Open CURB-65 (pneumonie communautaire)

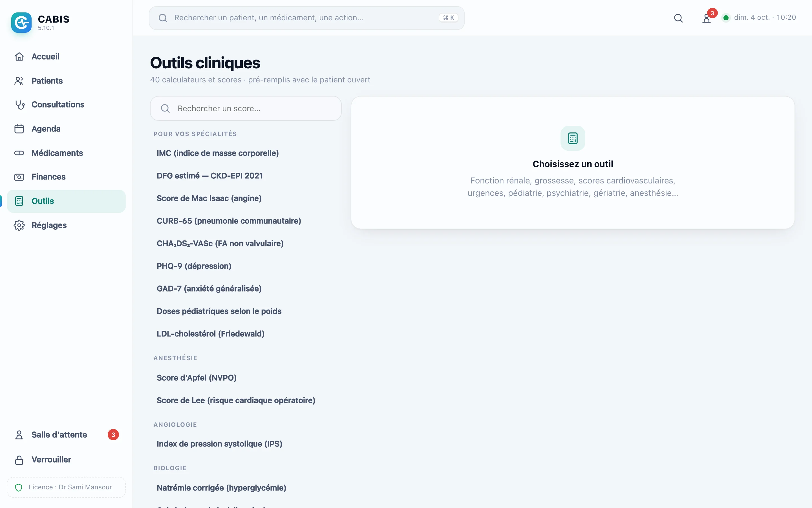(246, 221)
